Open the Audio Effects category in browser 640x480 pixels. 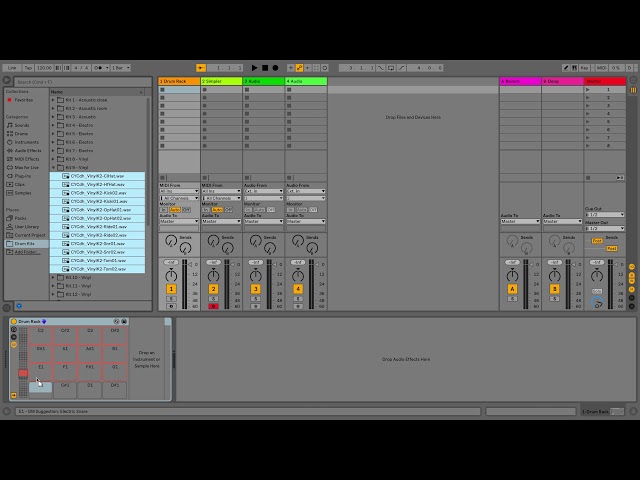point(28,151)
